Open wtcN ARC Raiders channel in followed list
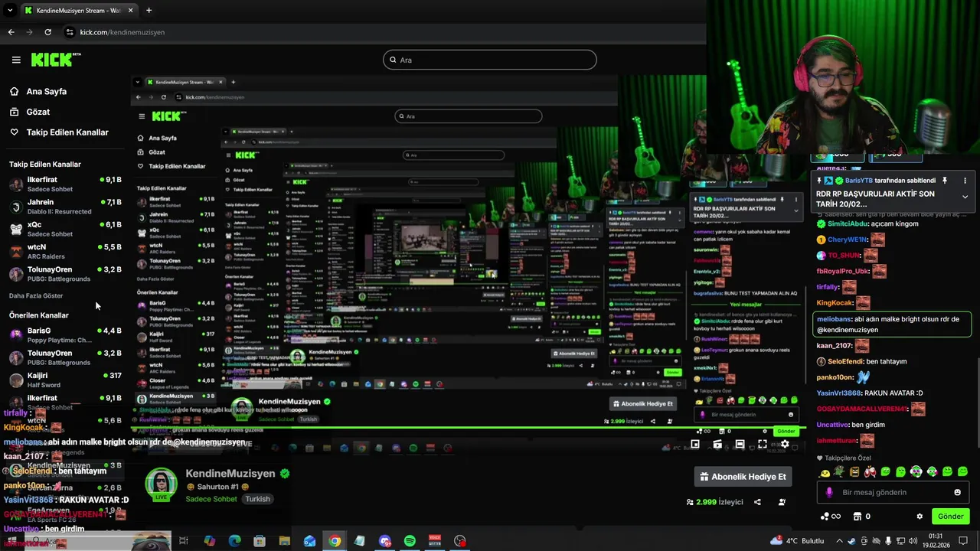Image resolution: width=980 pixels, height=551 pixels. coord(65,251)
